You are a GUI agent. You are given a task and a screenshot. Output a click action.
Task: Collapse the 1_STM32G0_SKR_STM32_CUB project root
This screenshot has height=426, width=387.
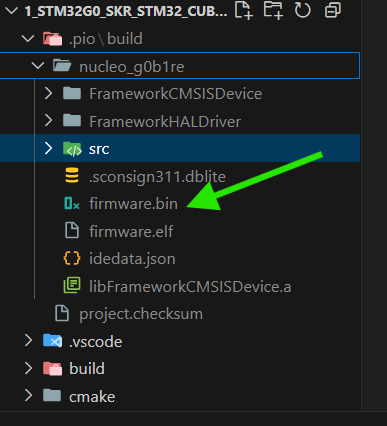(12, 11)
